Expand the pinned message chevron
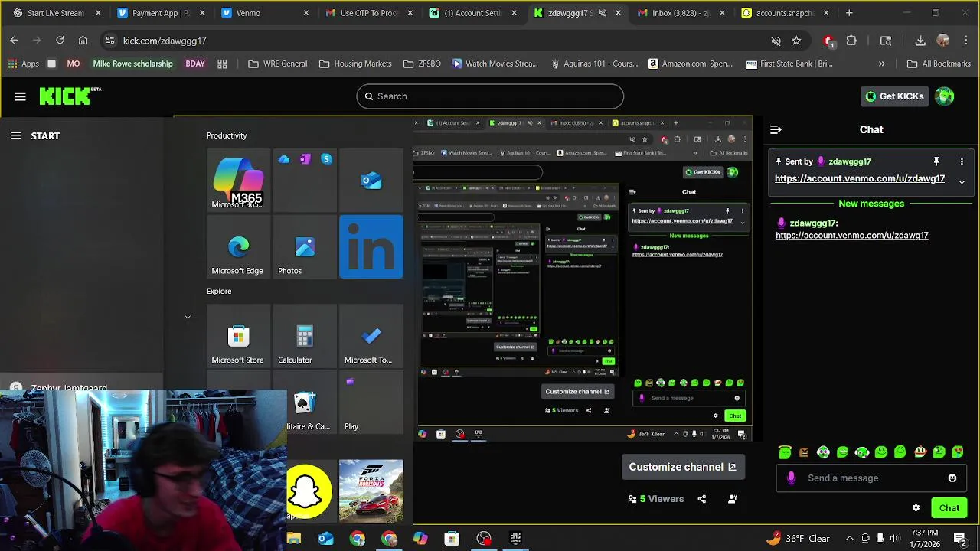The image size is (980, 551). tap(962, 181)
